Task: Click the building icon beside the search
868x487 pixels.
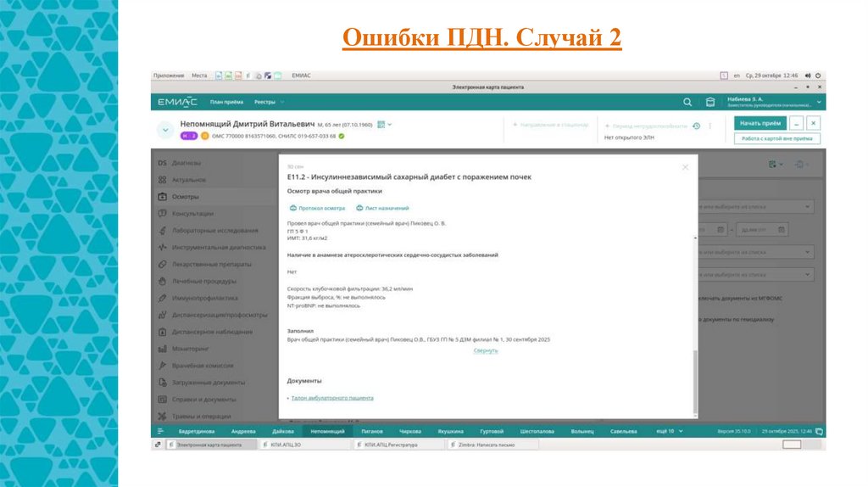Action: point(710,102)
